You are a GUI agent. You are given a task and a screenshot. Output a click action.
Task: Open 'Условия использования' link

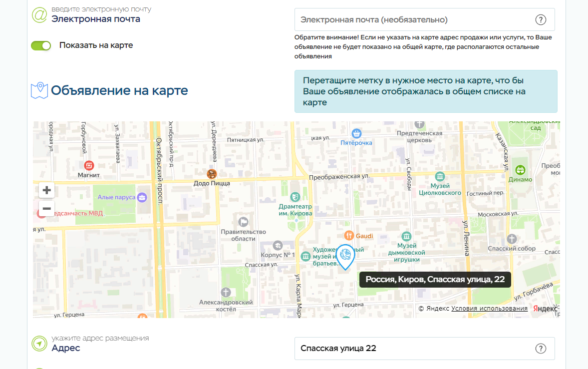point(489,309)
